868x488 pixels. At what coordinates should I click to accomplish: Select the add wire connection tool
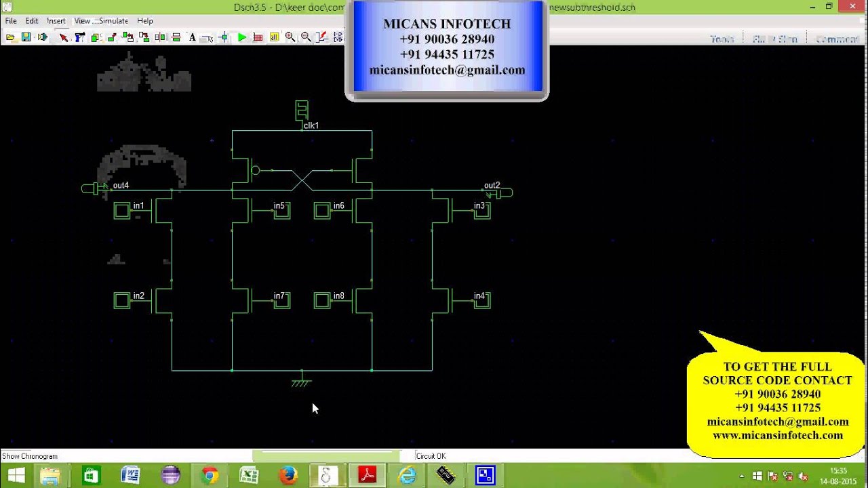[x=224, y=37]
